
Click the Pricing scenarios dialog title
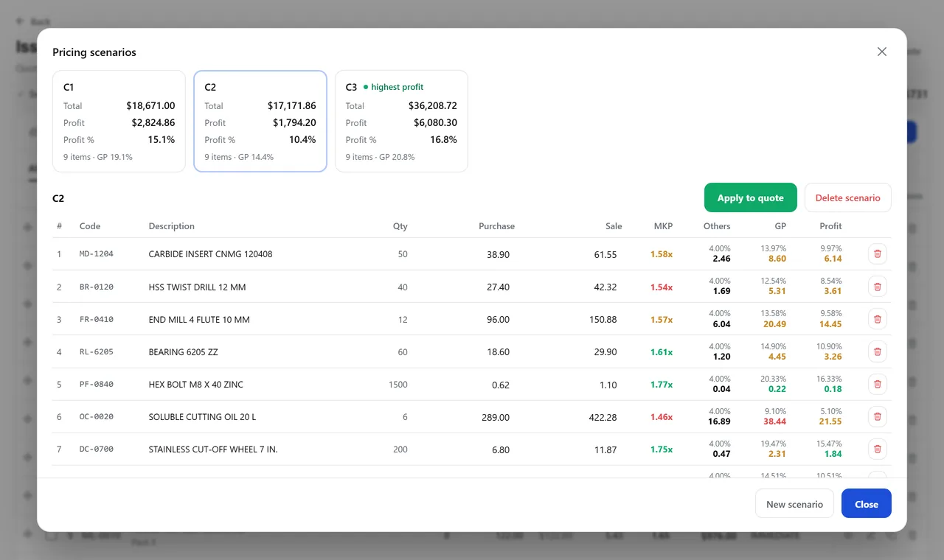coord(94,52)
